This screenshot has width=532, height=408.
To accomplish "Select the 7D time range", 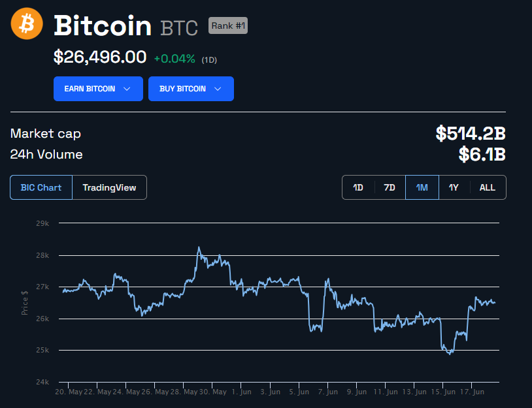I will [x=390, y=187].
